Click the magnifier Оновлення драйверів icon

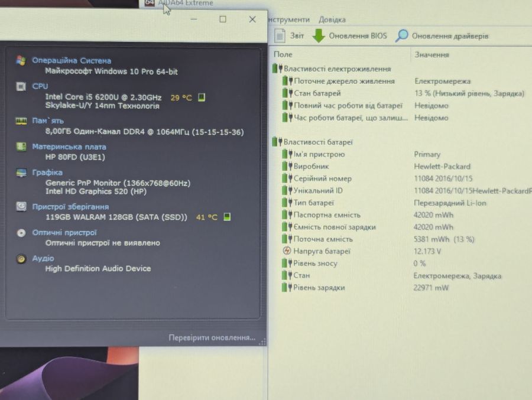(401, 35)
